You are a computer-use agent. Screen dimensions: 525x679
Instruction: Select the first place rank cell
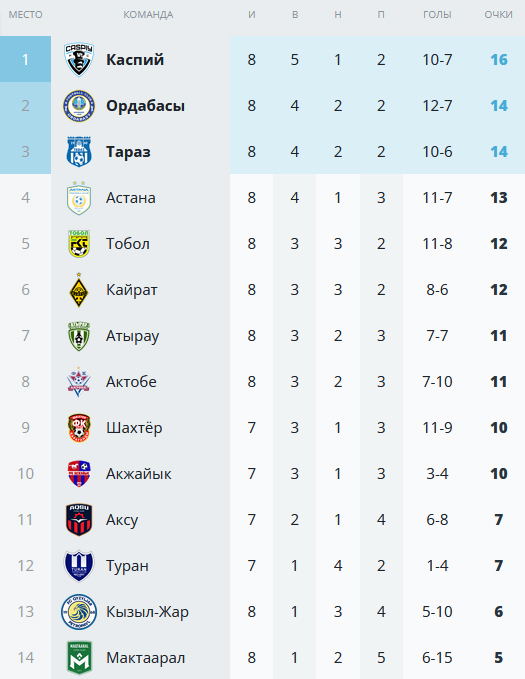point(26,59)
